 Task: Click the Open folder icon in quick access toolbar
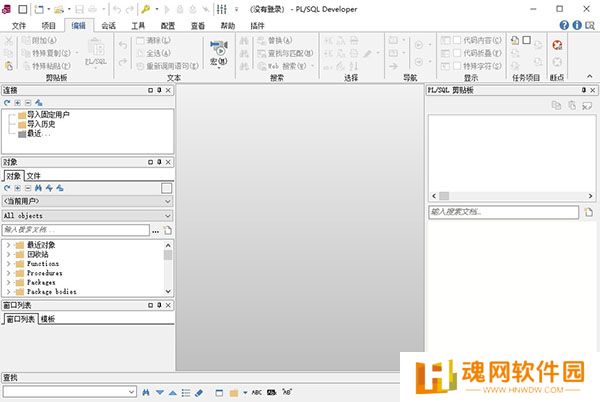(59, 9)
